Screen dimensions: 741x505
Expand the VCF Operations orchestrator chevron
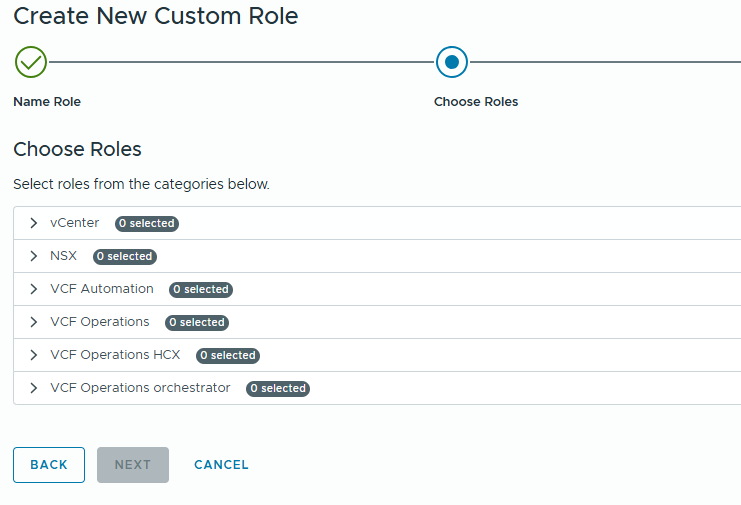[x=34, y=388]
